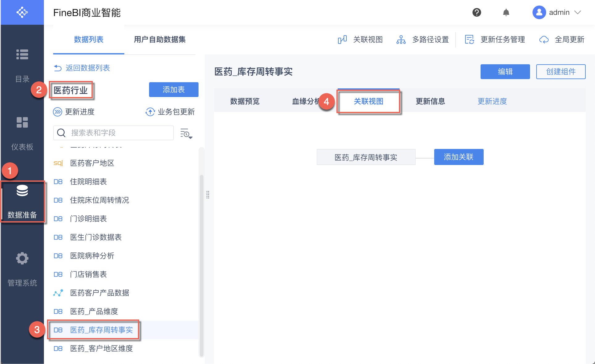Switch to 用户自助数据集 tab
The width and height of the screenshot is (595, 364).
(x=160, y=40)
